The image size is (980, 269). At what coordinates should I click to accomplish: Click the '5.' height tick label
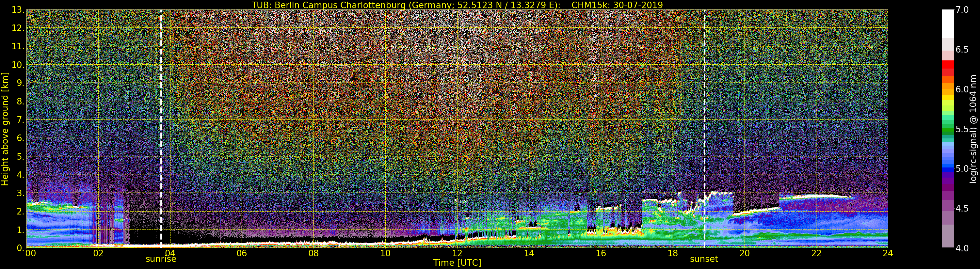[21, 156]
